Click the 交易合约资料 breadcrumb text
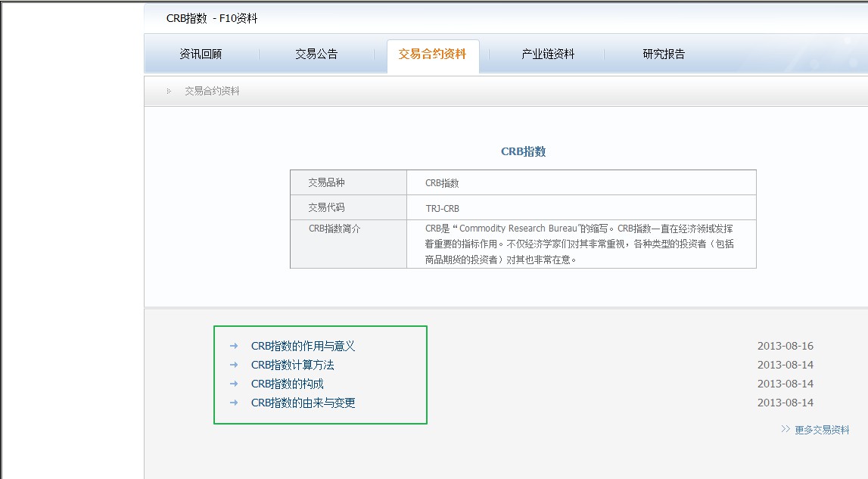 tap(212, 91)
